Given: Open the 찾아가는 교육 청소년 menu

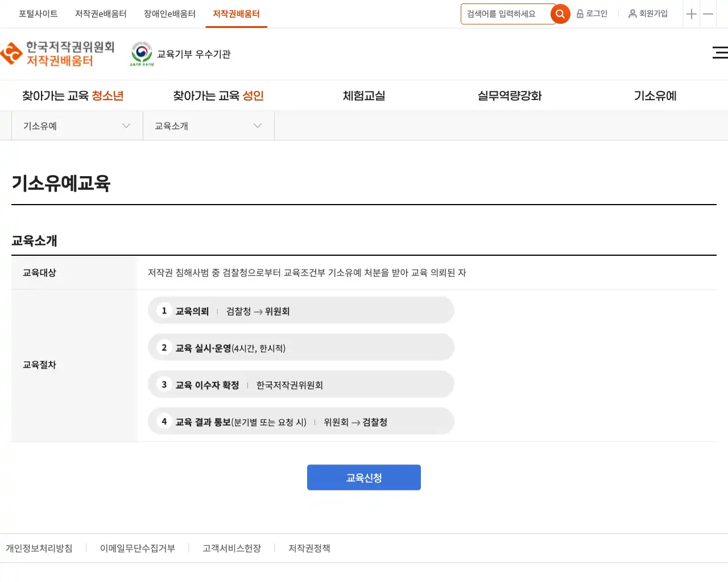Looking at the screenshot, I should click(73, 96).
